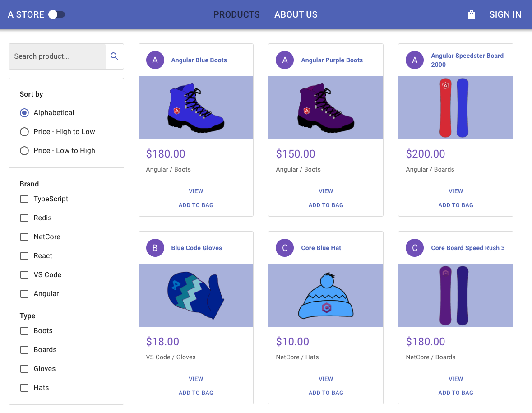Open the shopping bag icon
532x413 pixels.
click(x=472, y=14)
